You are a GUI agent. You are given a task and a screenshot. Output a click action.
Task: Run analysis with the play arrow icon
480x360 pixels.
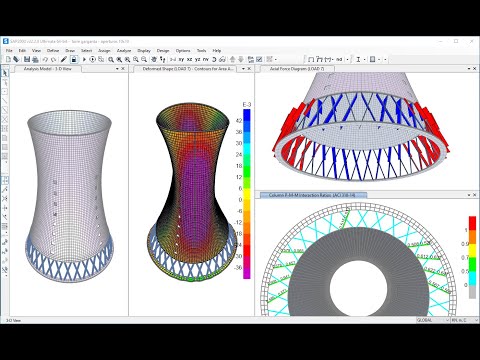84,59
